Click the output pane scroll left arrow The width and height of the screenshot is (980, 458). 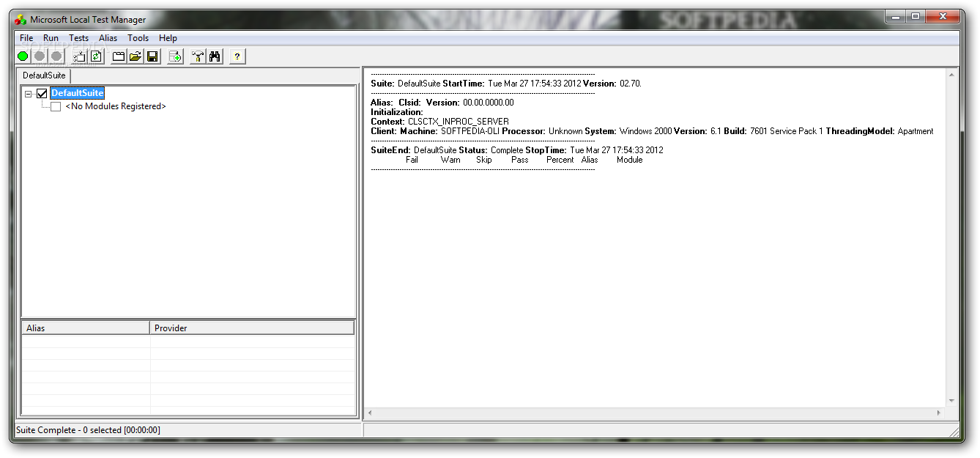370,413
